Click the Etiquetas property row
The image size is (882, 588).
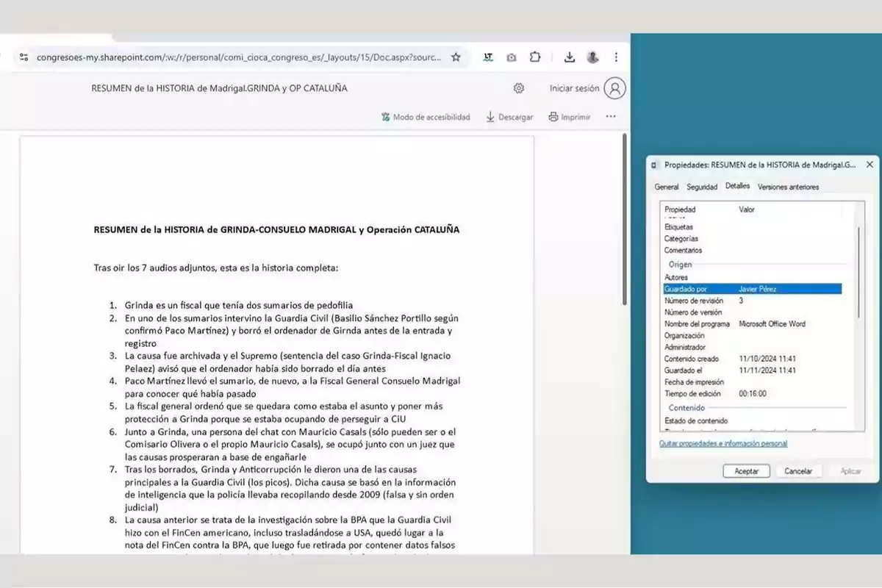coord(752,227)
